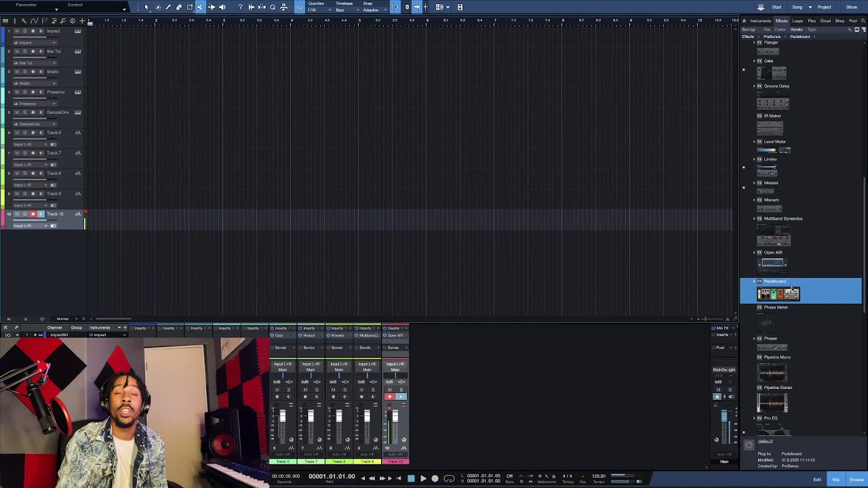
Task: Toggle record arm on Track 10
Action: [33, 214]
